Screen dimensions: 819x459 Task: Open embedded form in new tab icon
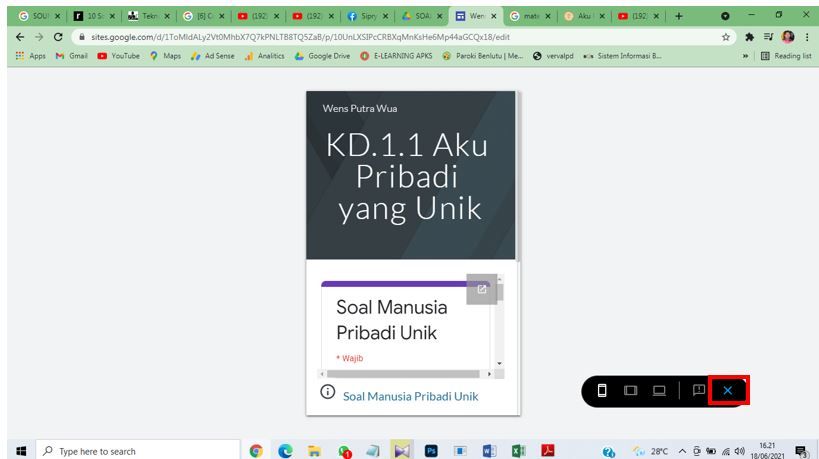pyautogui.click(x=482, y=289)
